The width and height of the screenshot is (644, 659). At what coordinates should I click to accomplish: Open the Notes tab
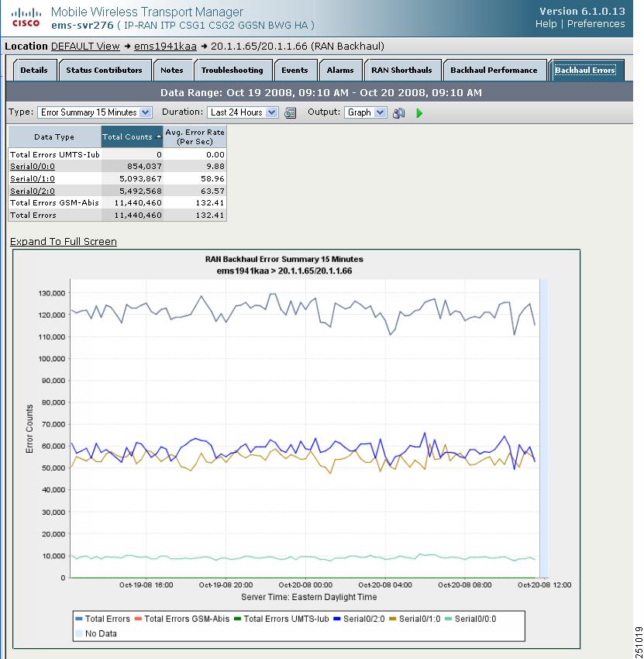[x=172, y=71]
